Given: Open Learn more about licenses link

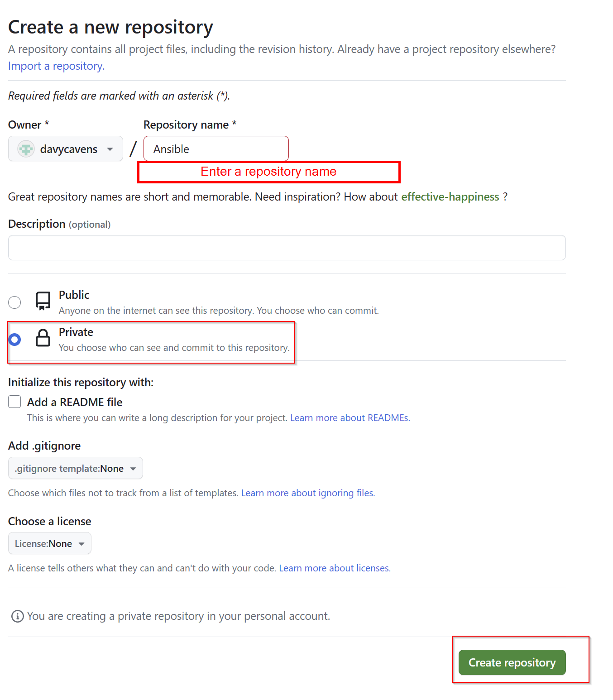Looking at the screenshot, I should pos(335,568).
